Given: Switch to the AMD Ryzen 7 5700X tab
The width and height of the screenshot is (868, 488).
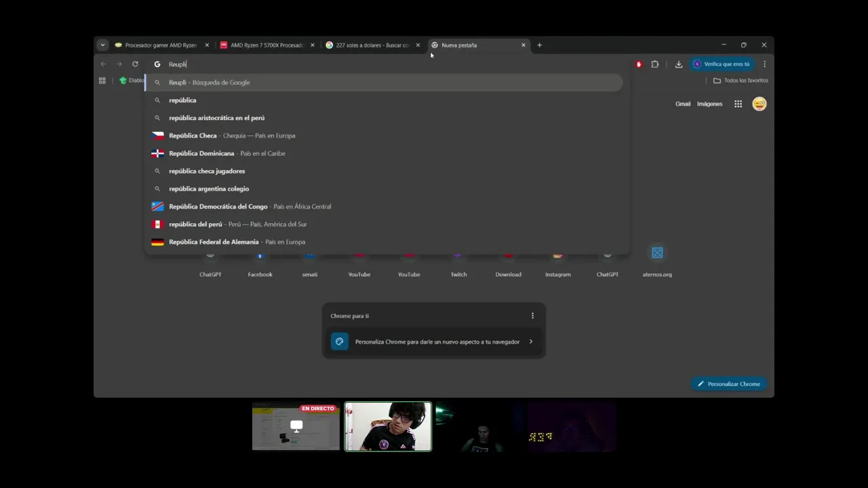Looking at the screenshot, I should coord(268,45).
